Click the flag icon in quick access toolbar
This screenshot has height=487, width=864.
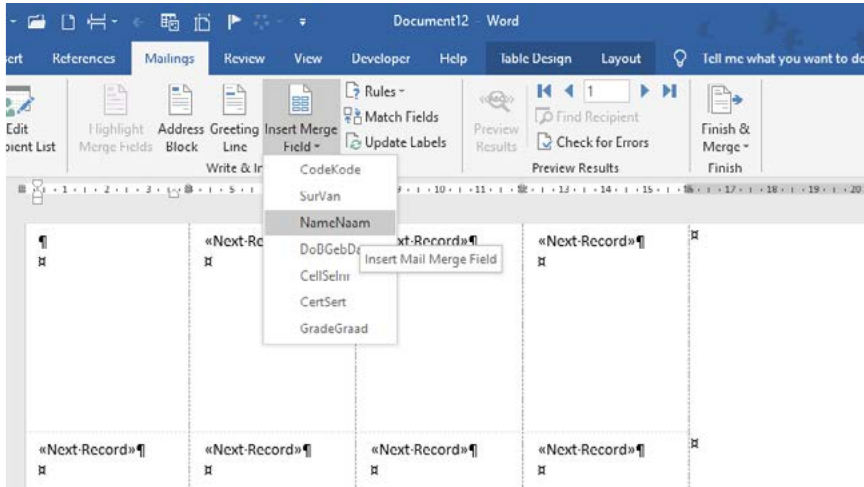[234, 22]
